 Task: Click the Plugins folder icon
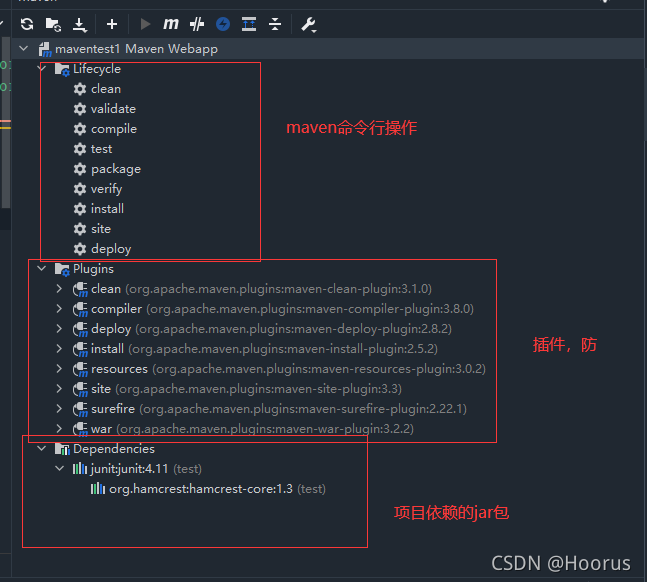(x=62, y=270)
